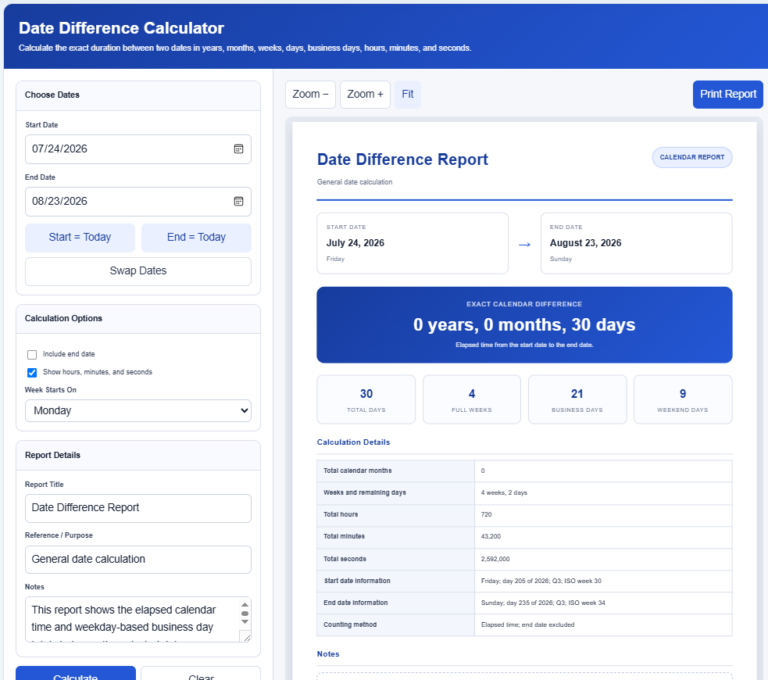Viewport: 768px width, 680px height.
Task: Click the Total hours value '720'
Action: 486,515
